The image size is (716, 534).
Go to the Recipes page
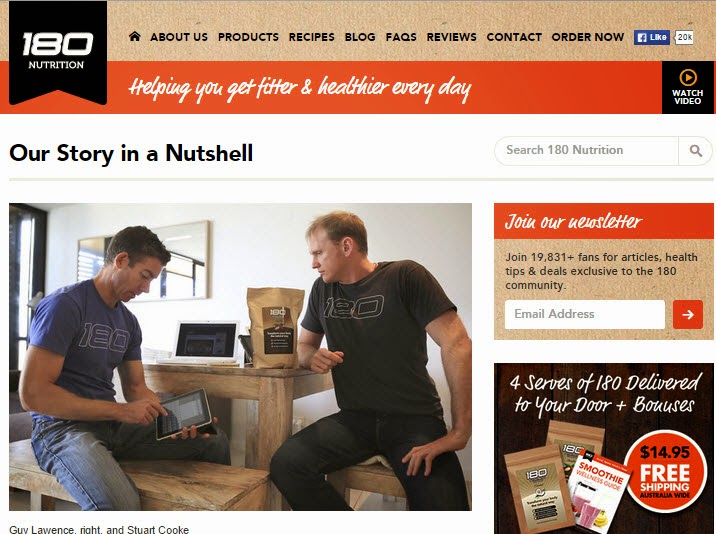click(311, 37)
